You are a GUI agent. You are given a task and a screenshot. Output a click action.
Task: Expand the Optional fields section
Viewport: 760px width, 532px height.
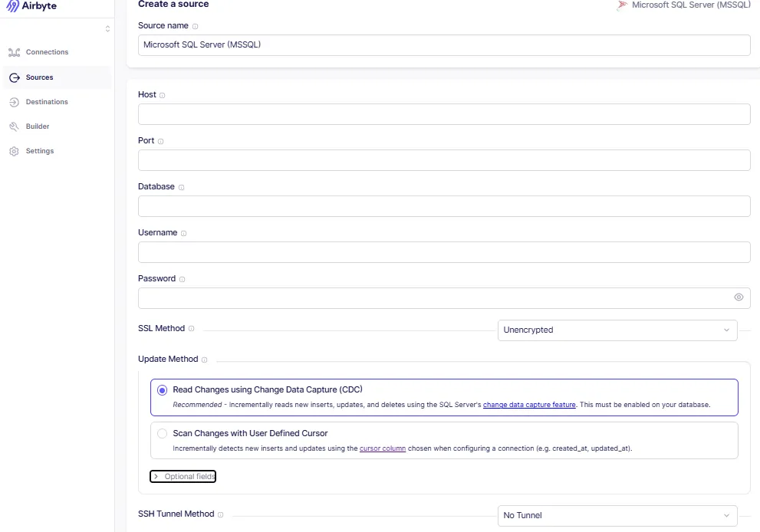coord(183,476)
